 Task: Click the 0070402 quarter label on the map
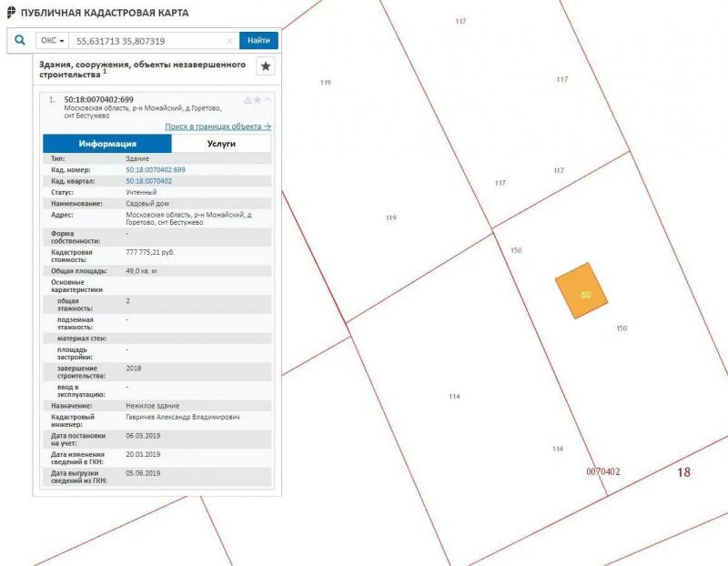pyautogui.click(x=603, y=471)
